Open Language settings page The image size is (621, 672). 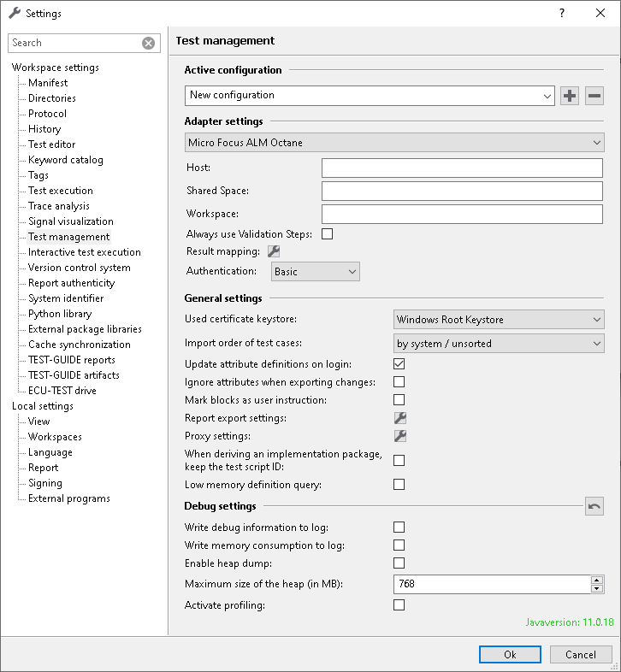[50, 452]
